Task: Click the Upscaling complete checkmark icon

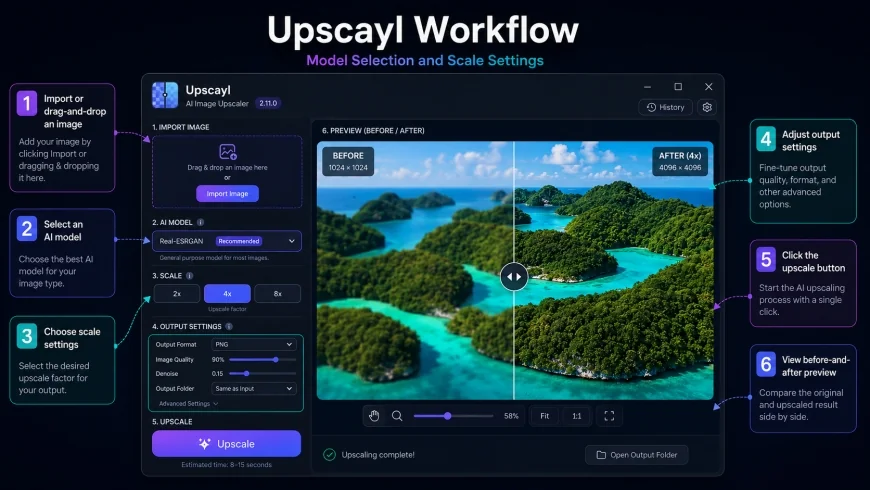Action: 330,455
